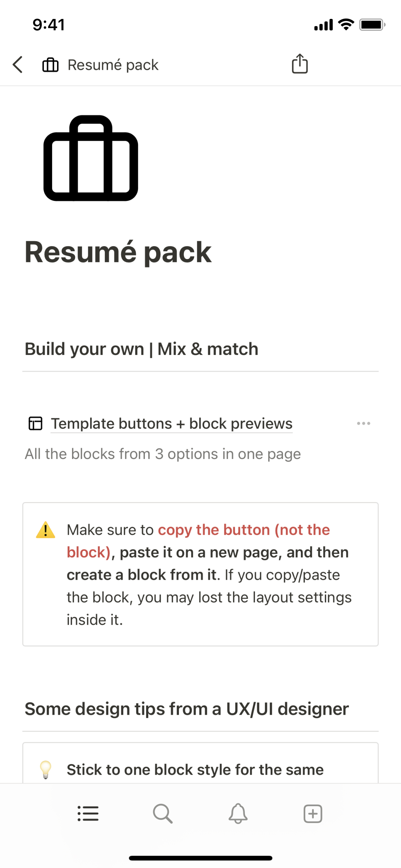Tap the Build your own heading
The height and width of the screenshot is (868, 401).
point(142,349)
